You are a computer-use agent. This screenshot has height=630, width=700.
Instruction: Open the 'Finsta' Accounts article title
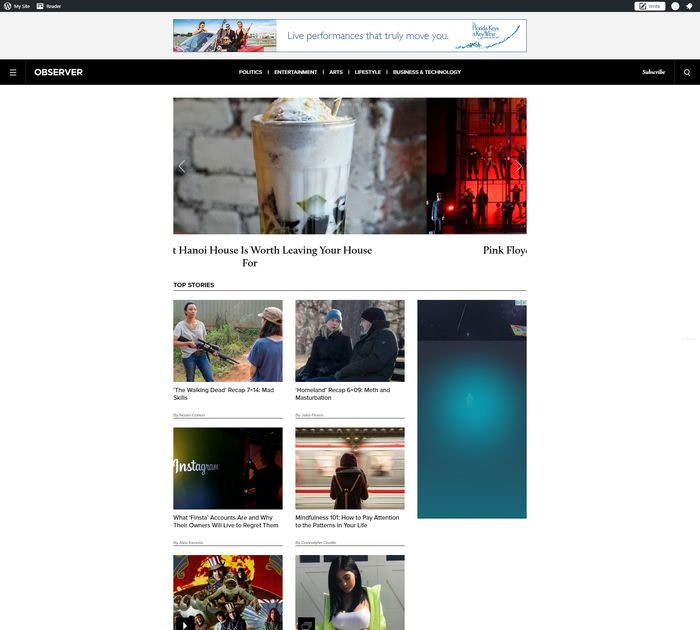[225, 522]
